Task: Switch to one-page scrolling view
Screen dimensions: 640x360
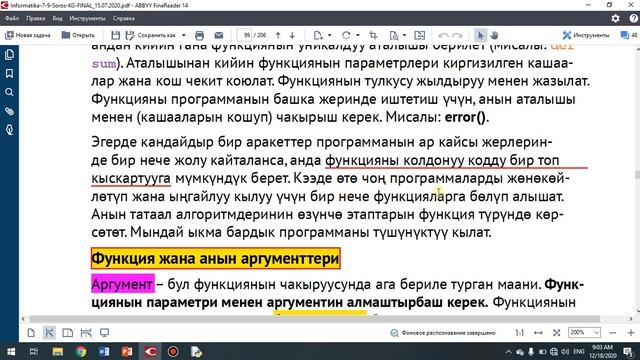Action: [49, 333]
